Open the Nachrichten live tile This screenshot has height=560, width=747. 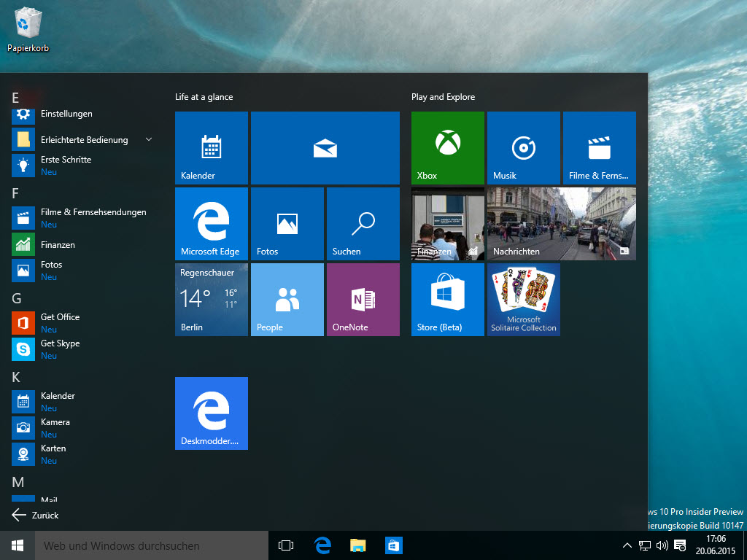point(561,223)
